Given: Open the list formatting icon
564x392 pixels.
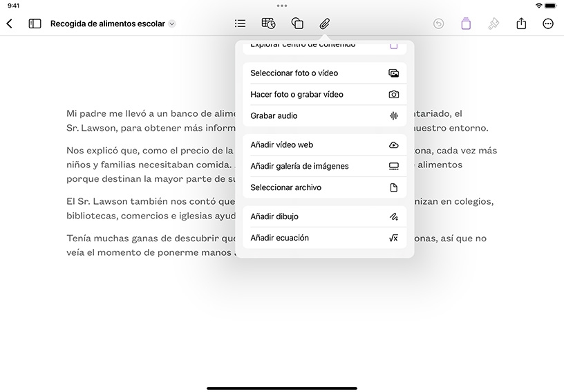Looking at the screenshot, I should 240,24.
